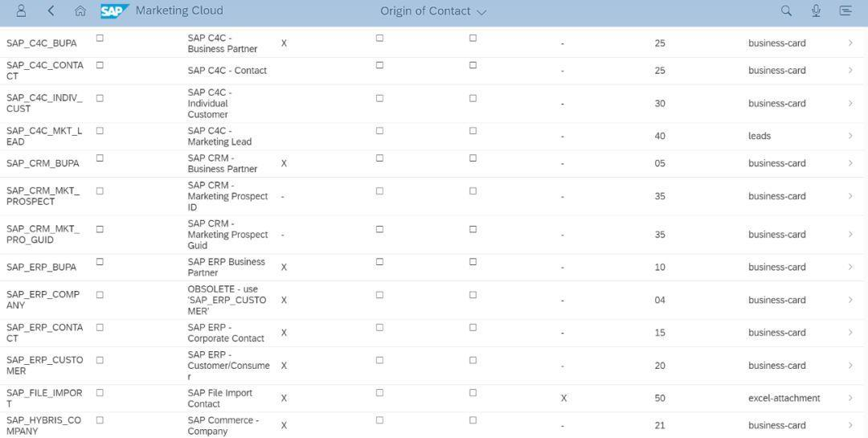This screenshot has height=438, width=868.
Task: Select the SAP_C4C_CONTACT origin ID cell
Action: tap(45, 71)
